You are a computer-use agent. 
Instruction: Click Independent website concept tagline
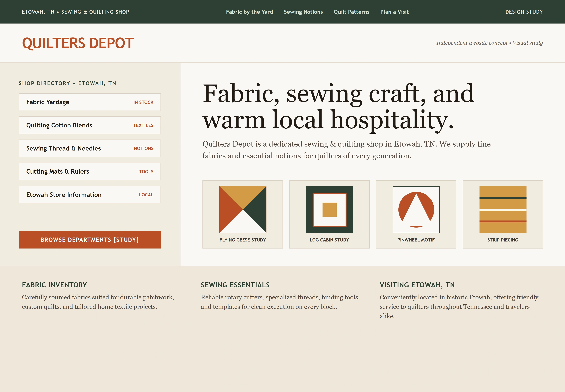click(490, 43)
